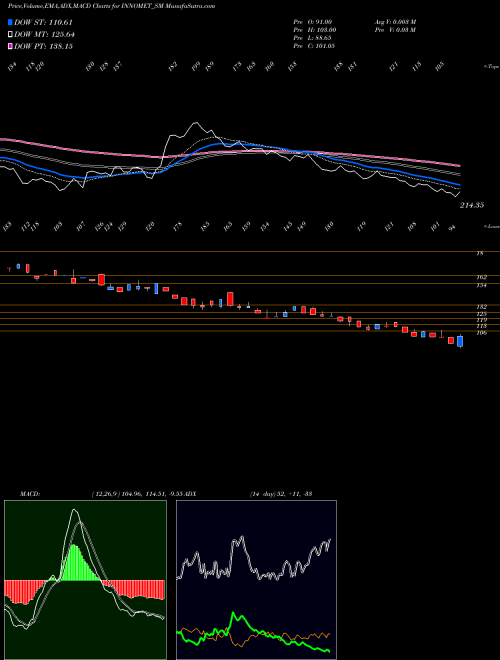
Task: Click the white DOW MT legend swatch
Action: (10, 34)
